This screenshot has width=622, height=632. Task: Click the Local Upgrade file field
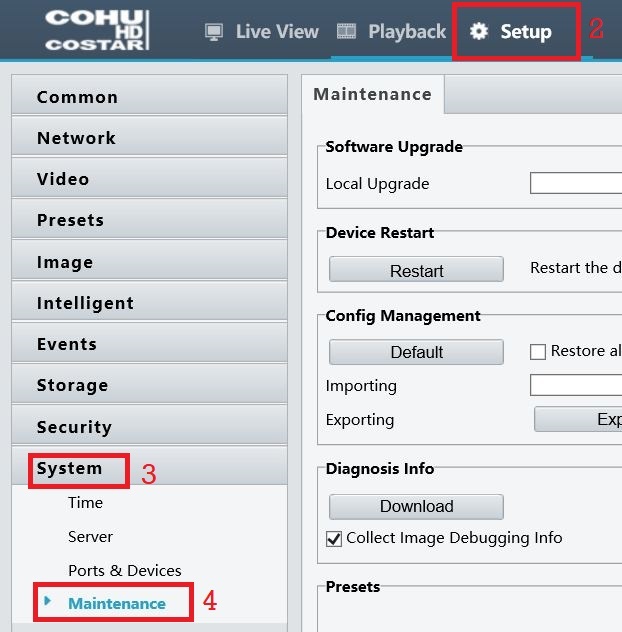pyautogui.click(x=576, y=183)
